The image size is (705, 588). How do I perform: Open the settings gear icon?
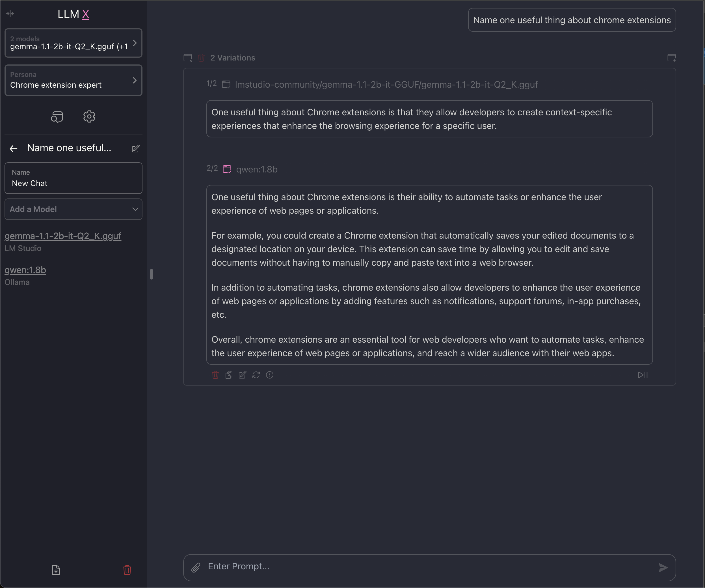pyautogui.click(x=89, y=116)
